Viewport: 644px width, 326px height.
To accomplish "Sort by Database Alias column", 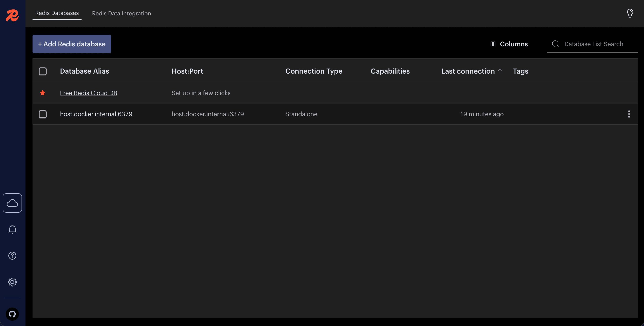I will [x=84, y=71].
